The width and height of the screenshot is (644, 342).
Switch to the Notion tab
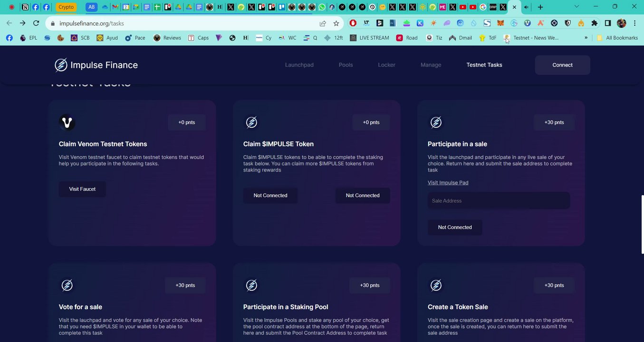[x=25, y=7]
